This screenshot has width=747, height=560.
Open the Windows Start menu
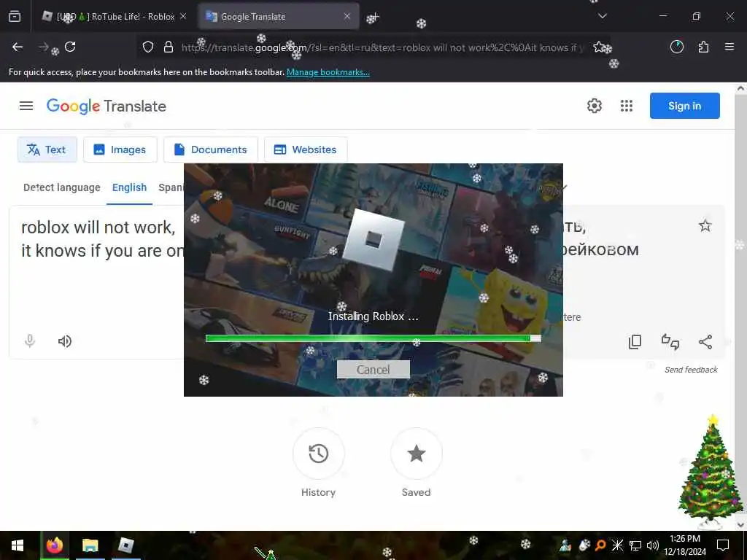[18, 545]
